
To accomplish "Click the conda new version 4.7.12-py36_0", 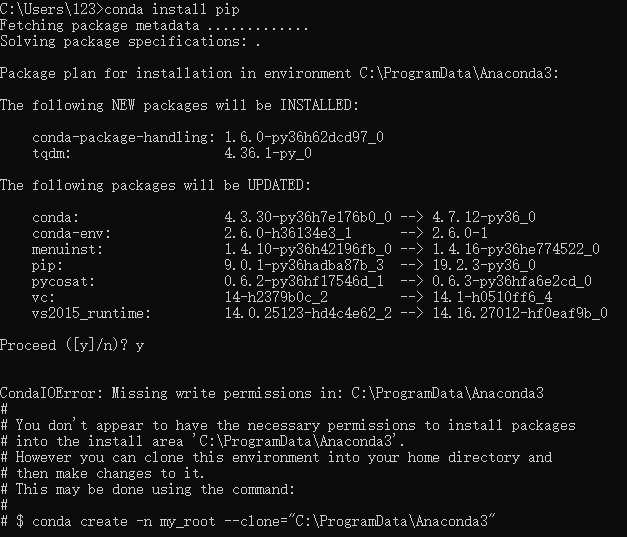I will 484,218.
